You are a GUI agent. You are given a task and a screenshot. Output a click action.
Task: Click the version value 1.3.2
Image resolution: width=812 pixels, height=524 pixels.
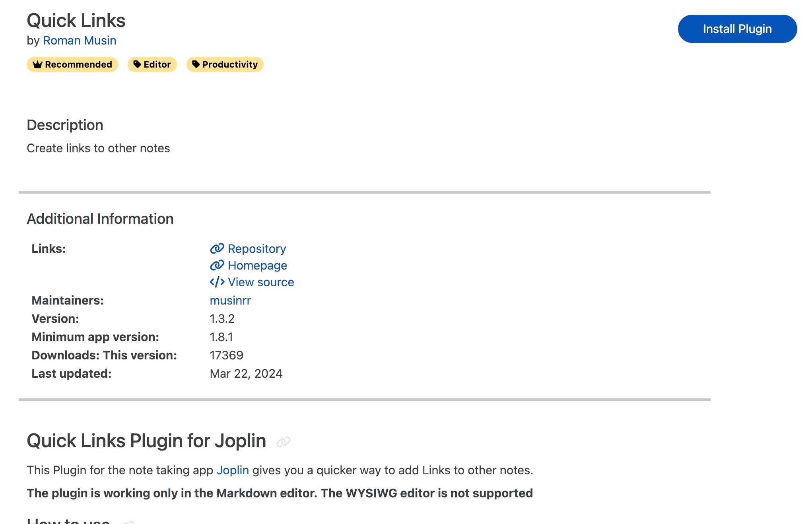[222, 318]
